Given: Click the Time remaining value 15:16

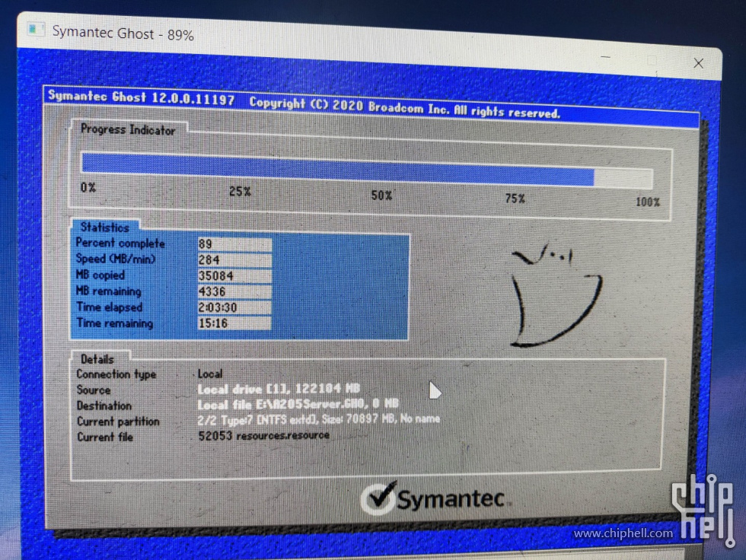Looking at the screenshot, I should 234,323.
